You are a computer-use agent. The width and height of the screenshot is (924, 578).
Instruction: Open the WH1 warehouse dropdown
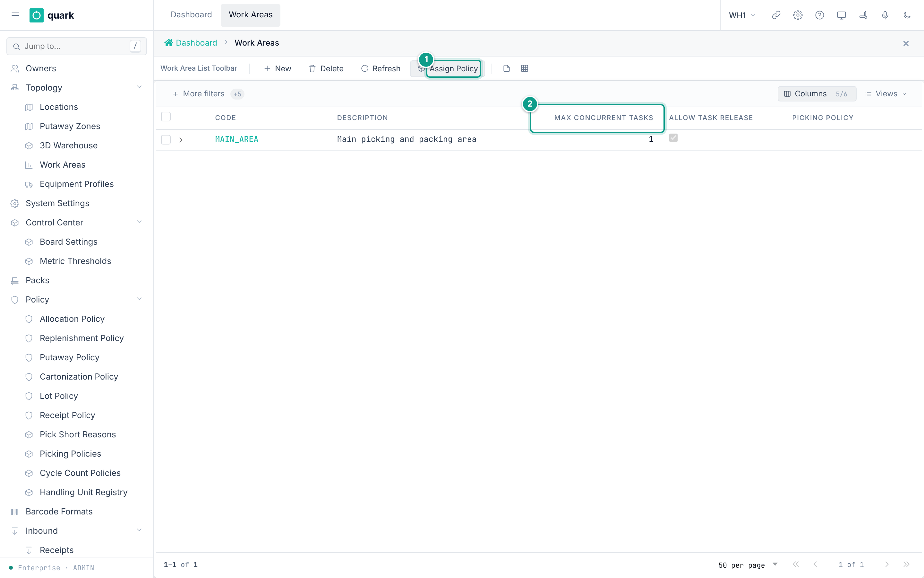point(742,15)
